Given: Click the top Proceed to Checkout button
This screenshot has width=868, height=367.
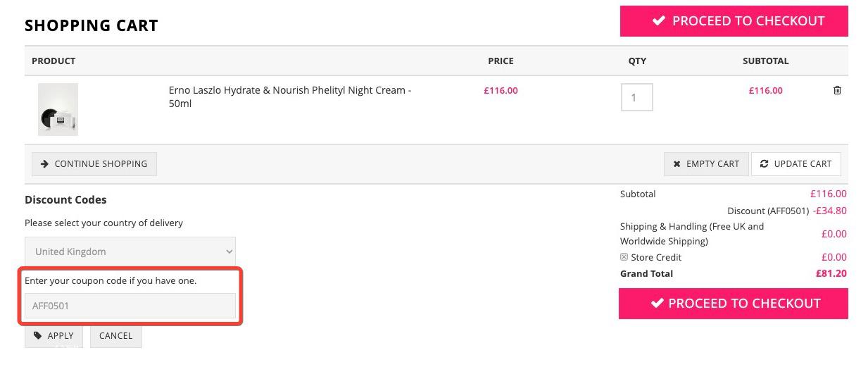Looking at the screenshot, I should [734, 21].
